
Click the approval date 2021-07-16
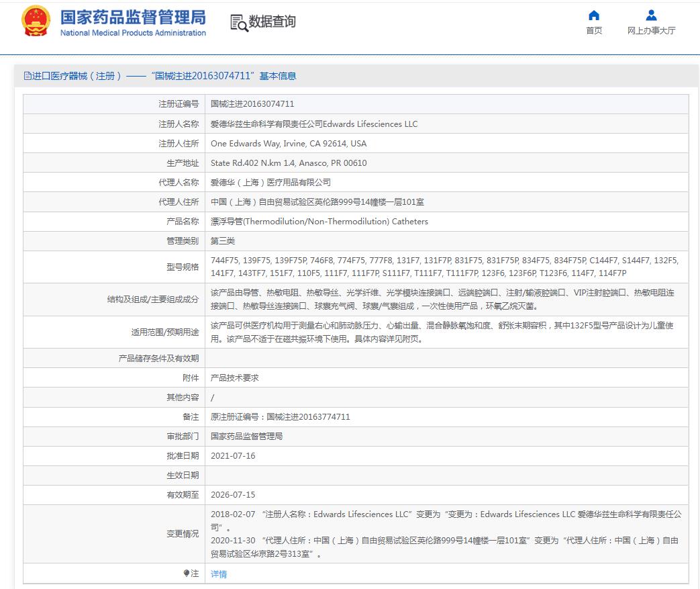click(x=233, y=456)
